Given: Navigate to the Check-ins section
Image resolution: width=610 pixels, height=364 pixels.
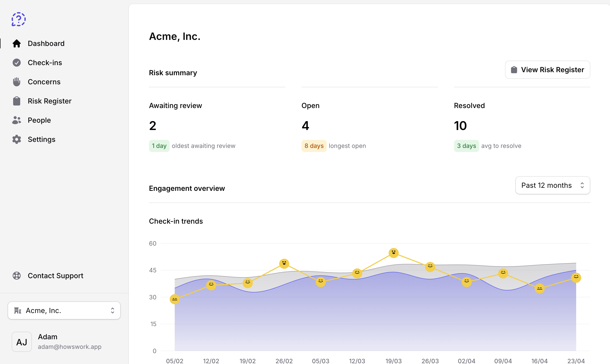Looking at the screenshot, I should pyautogui.click(x=45, y=62).
